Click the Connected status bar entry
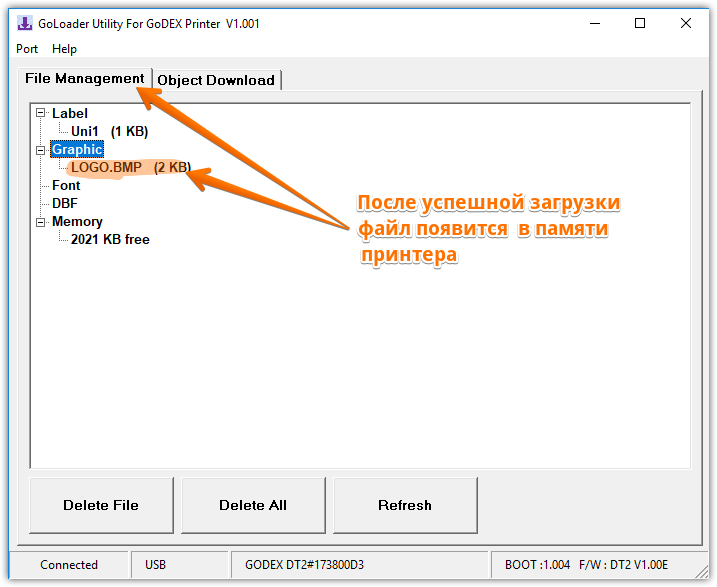717x587 pixels. coord(69,565)
